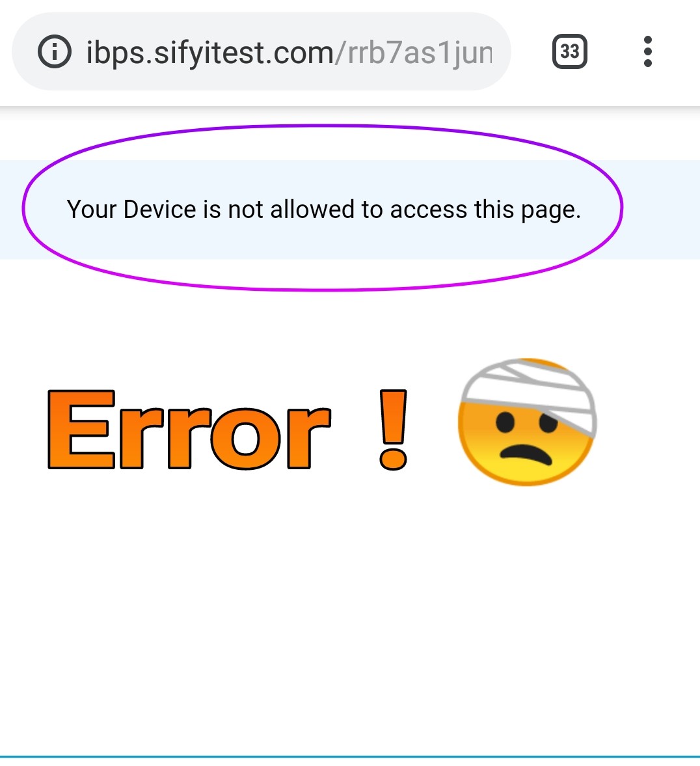Click the word "Device" in the message

[160, 210]
